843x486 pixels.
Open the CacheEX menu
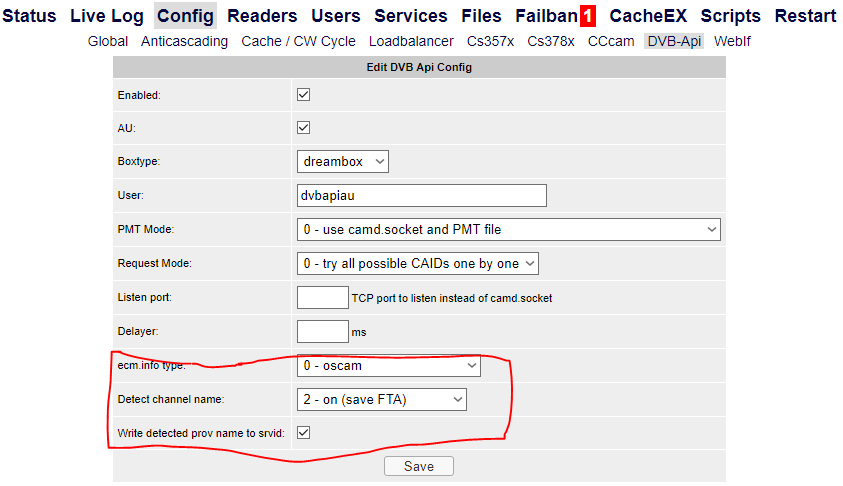[x=648, y=16]
